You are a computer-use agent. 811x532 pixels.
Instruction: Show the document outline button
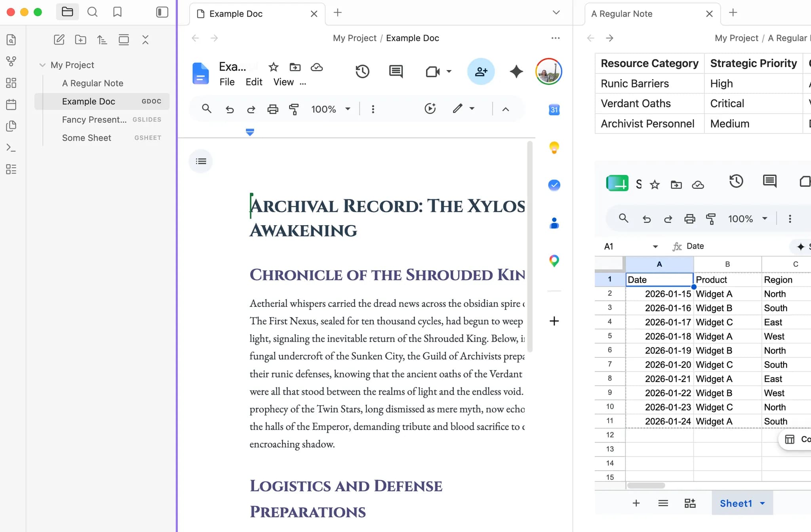pyautogui.click(x=201, y=161)
